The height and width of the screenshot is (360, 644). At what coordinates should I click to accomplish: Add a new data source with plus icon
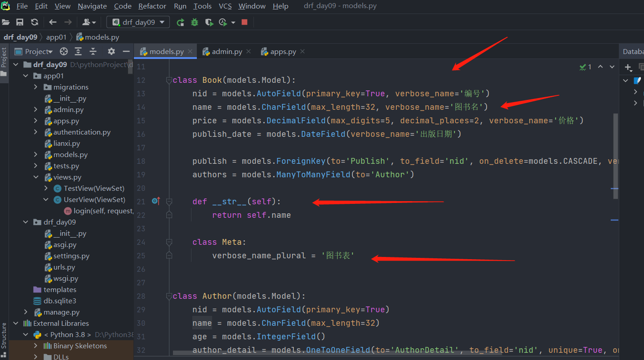628,67
